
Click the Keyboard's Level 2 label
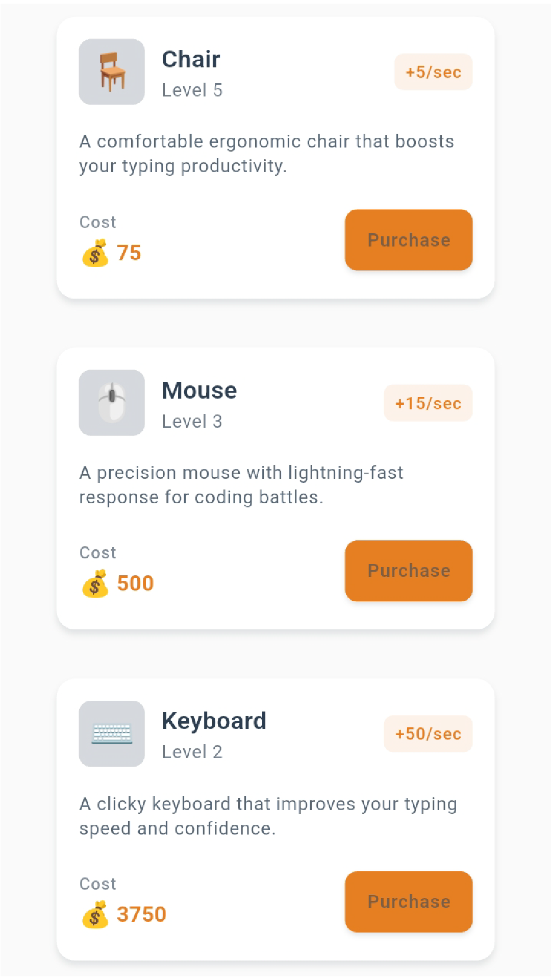192,752
